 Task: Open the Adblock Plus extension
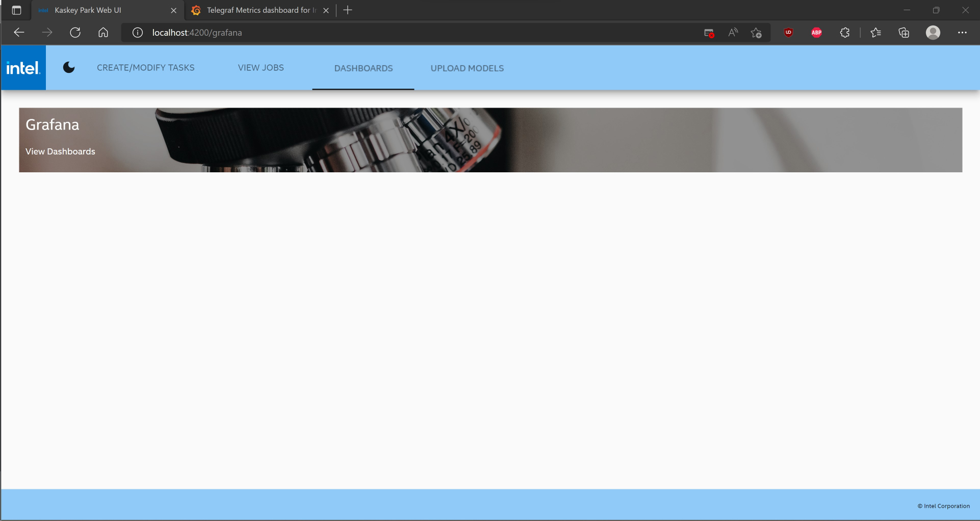pos(816,33)
